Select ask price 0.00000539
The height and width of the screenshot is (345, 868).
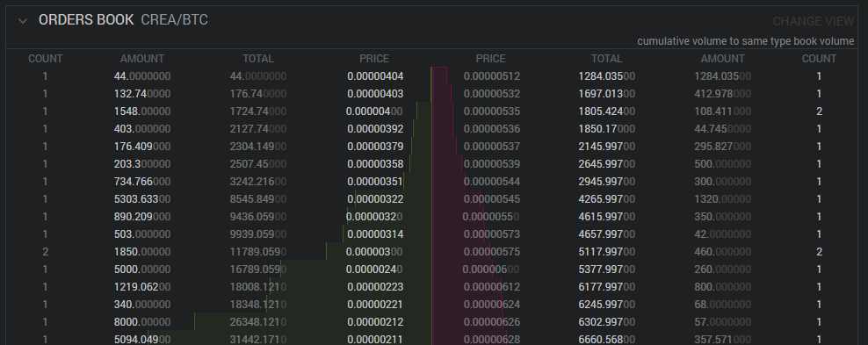click(492, 164)
